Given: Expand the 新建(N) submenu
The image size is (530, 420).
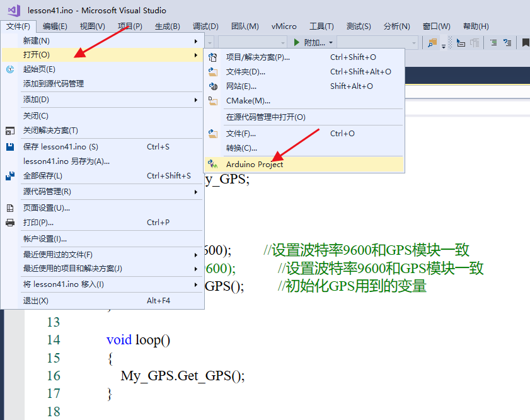Looking at the screenshot, I should [x=103, y=41].
